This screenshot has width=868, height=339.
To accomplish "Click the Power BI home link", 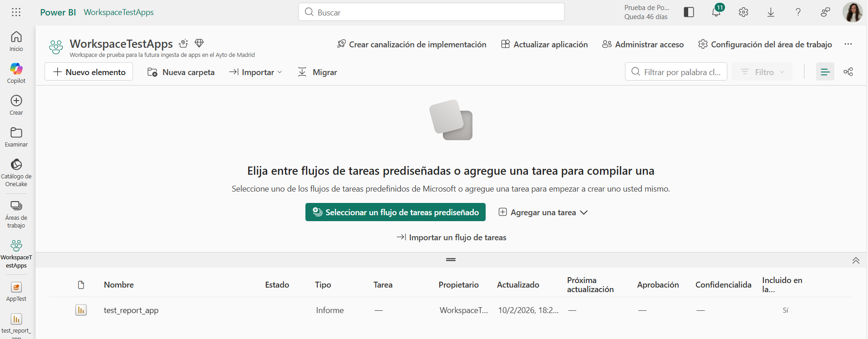I will click(58, 12).
